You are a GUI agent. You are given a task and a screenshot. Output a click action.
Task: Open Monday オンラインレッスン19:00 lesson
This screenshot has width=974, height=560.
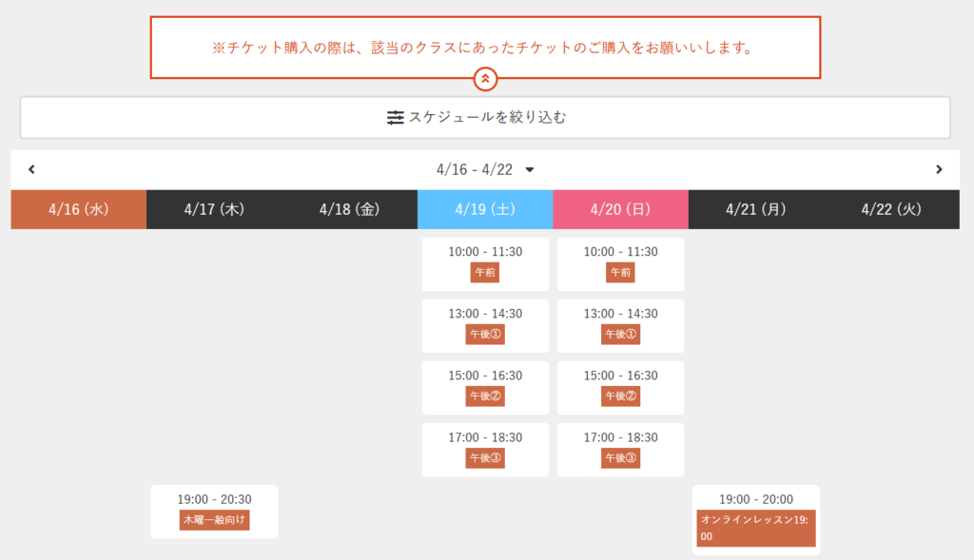click(755, 520)
